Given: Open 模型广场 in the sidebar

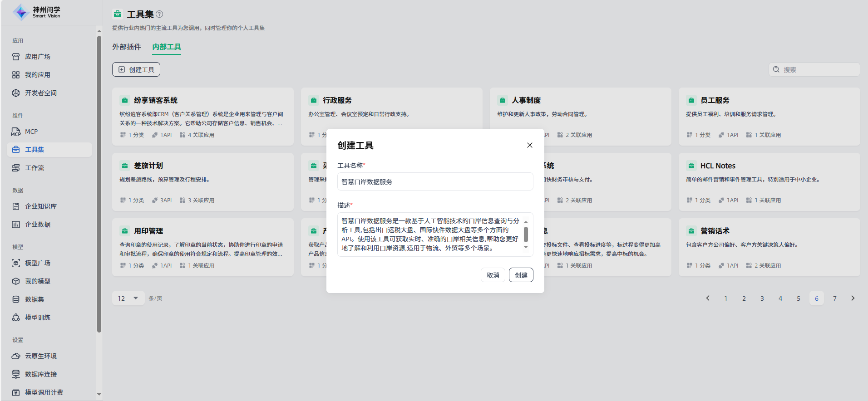Looking at the screenshot, I should point(38,263).
